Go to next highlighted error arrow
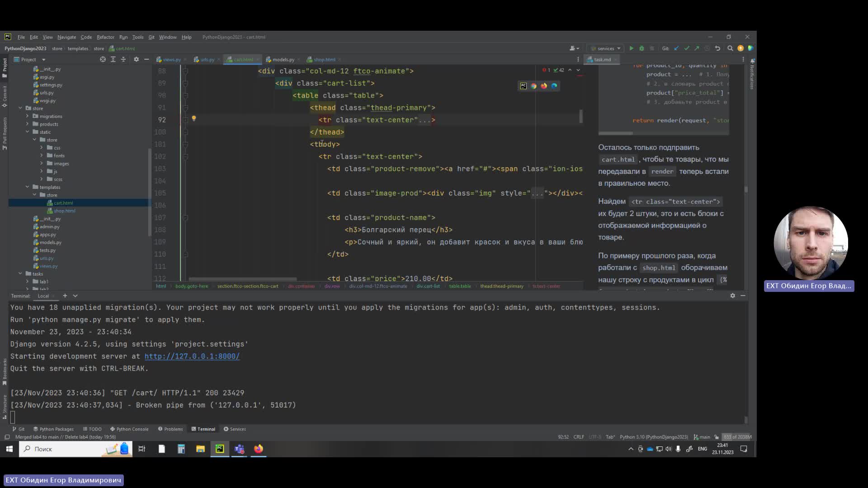The width and height of the screenshot is (868, 488). pos(578,70)
